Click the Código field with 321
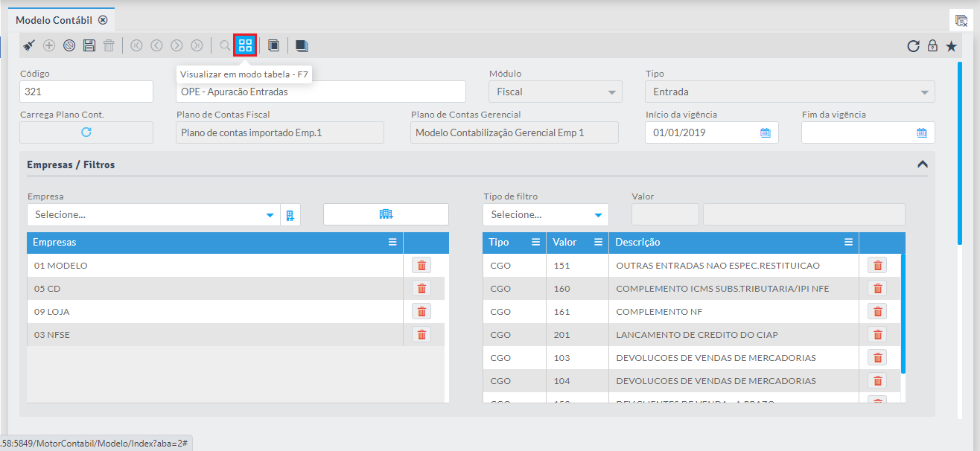Image resolution: width=980 pixels, height=451 pixels. (86, 92)
